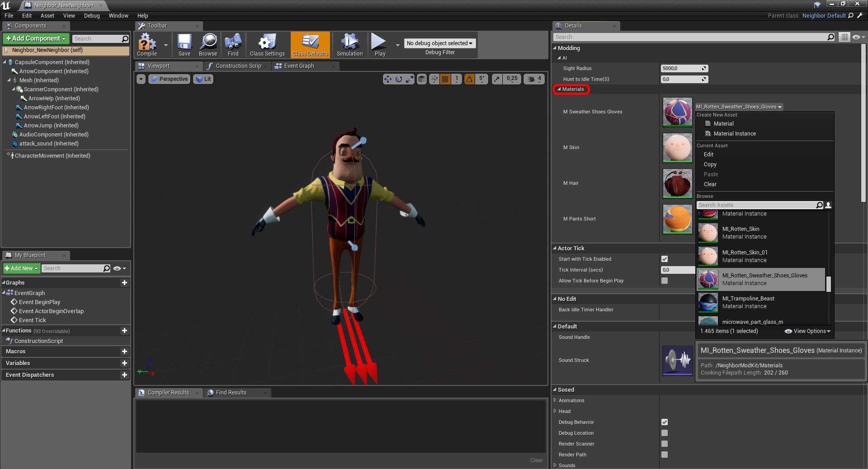Open Play options dropdown arrow

[x=398, y=45]
